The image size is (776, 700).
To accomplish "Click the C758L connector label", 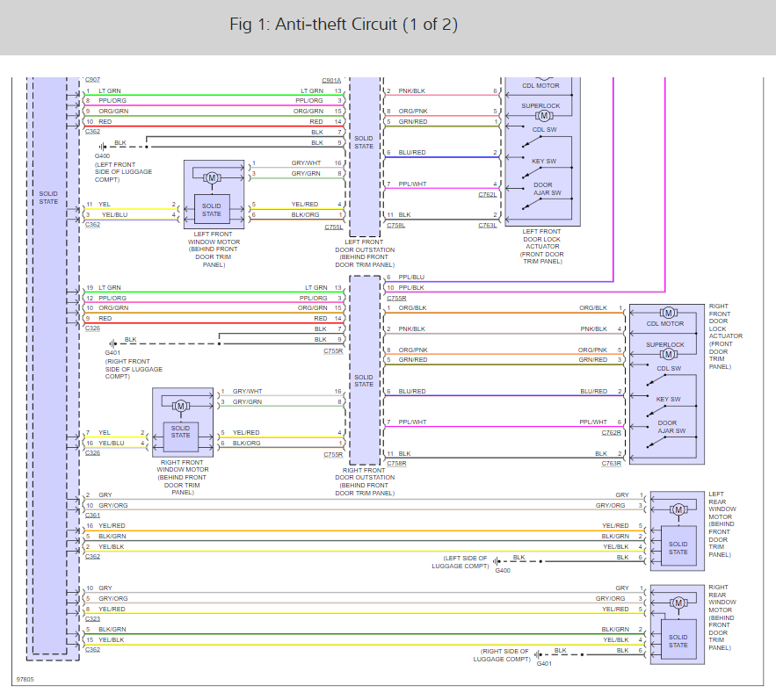I will coord(396,226).
